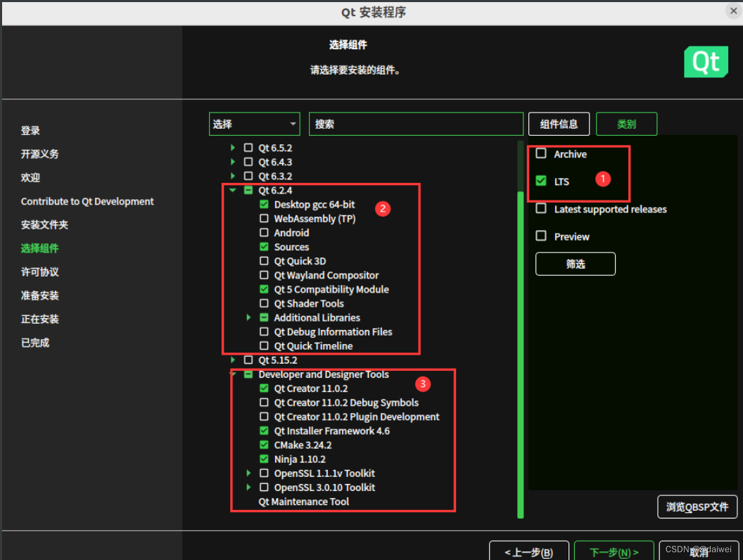Uncheck Qt 5 Compatibility Module
The width and height of the screenshot is (743, 560).
click(x=264, y=289)
